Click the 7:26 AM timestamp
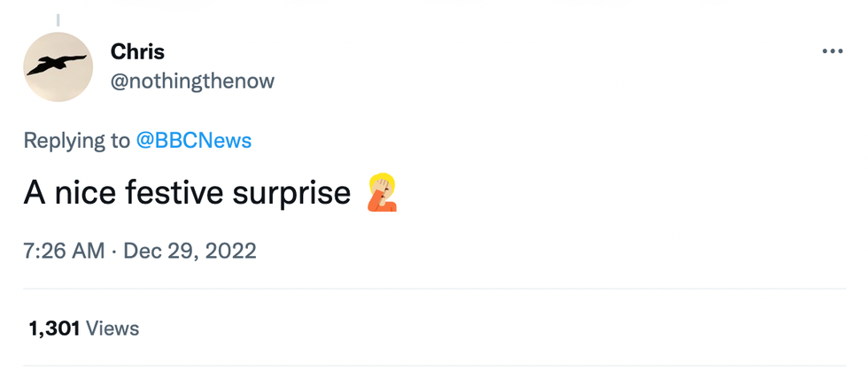This screenshot has width=868, height=371. [66, 251]
